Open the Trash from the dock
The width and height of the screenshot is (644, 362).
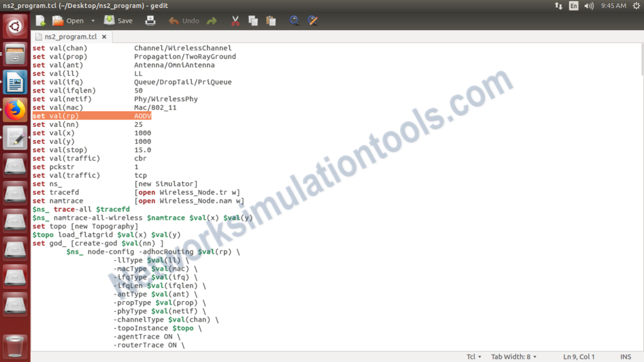click(14, 346)
